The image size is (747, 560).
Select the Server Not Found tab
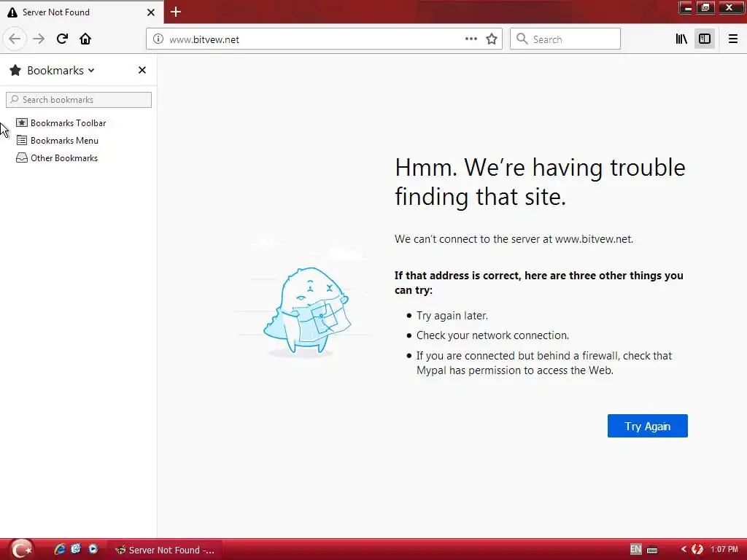click(81, 12)
